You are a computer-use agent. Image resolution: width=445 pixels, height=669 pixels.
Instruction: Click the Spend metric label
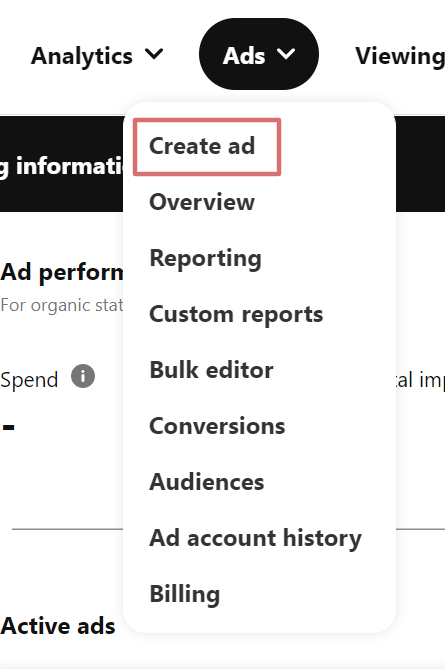click(x=29, y=380)
